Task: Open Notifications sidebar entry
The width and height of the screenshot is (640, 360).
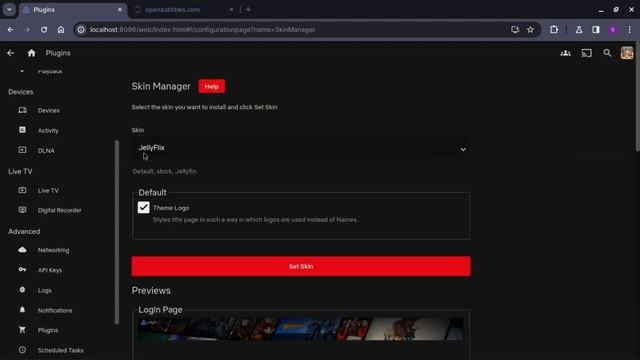Action: [55, 311]
